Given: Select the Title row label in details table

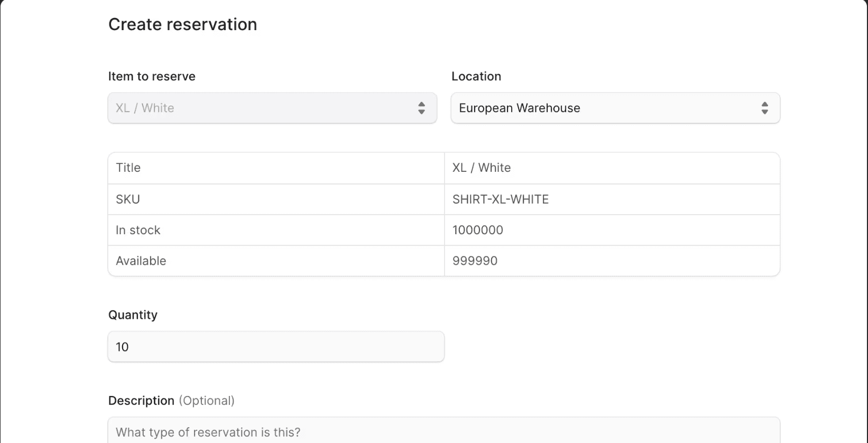Looking at the screenshot, I should [x=128, y=168].
